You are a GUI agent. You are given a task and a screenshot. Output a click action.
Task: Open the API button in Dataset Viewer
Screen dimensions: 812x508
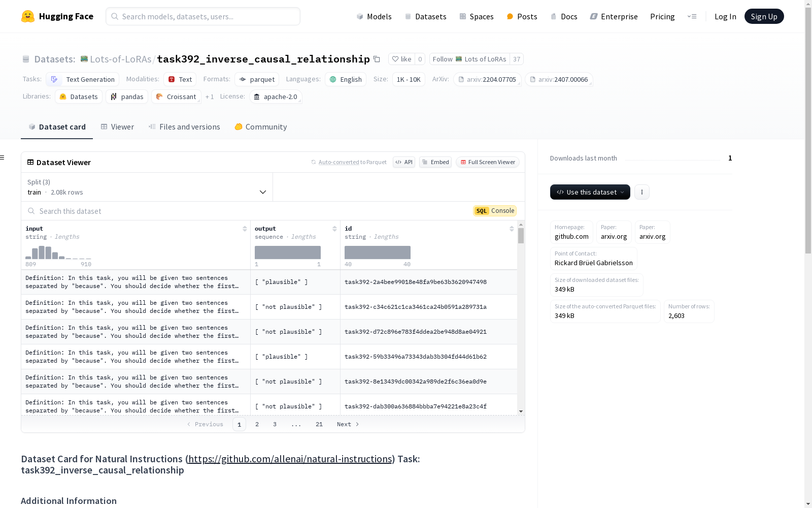tap(404, 162)
